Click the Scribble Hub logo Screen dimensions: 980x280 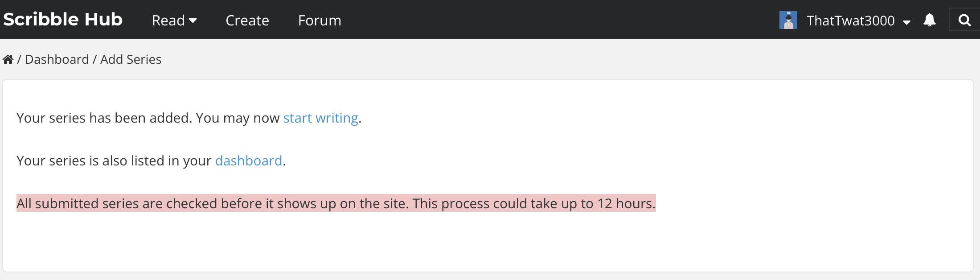tap(63, 20)
